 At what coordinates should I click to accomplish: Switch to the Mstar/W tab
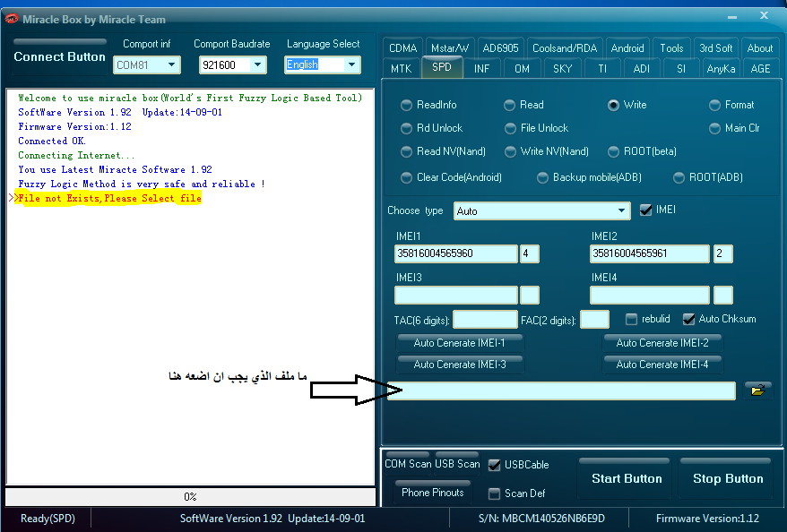click(450, 48)
